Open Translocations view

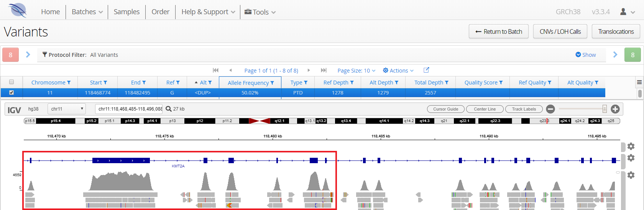(616, 31)
